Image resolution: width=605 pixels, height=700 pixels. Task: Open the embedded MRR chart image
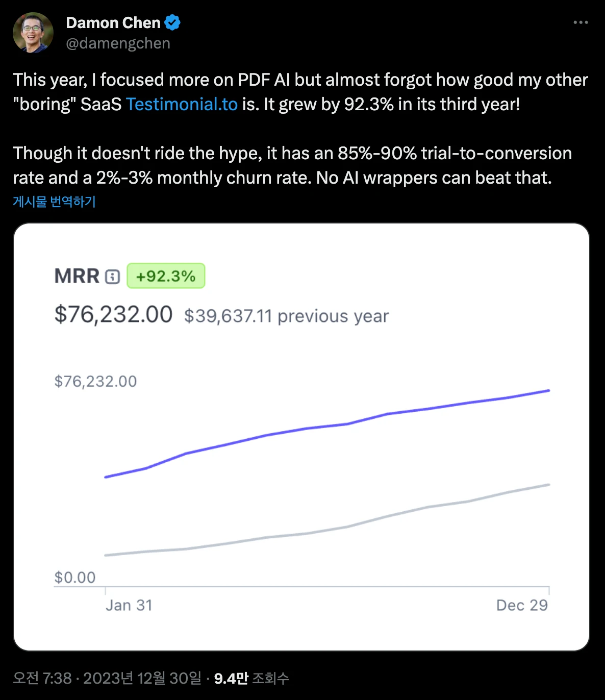click(x=301, y=437)
